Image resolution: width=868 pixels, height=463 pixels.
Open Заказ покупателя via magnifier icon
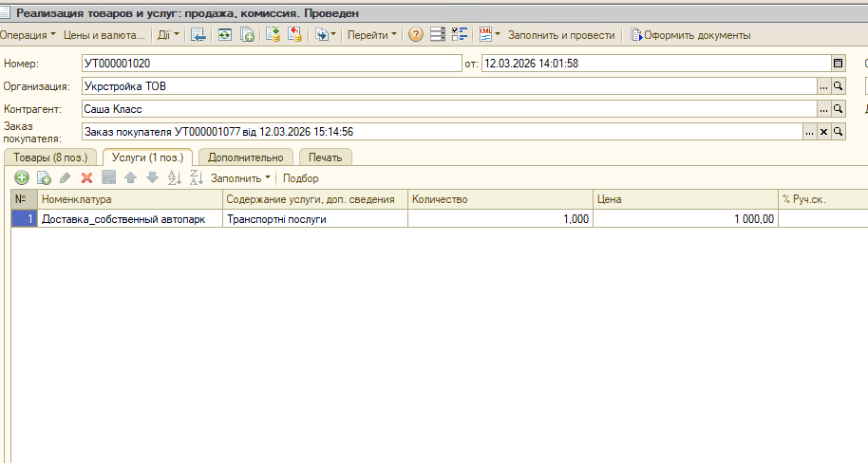[839, 132]
